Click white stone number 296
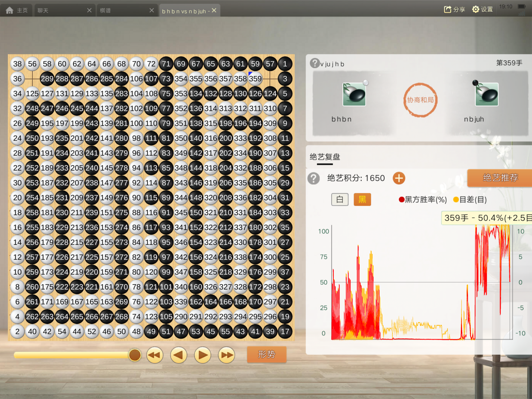This screenshot has height=399, width=532. coord(270,317)
